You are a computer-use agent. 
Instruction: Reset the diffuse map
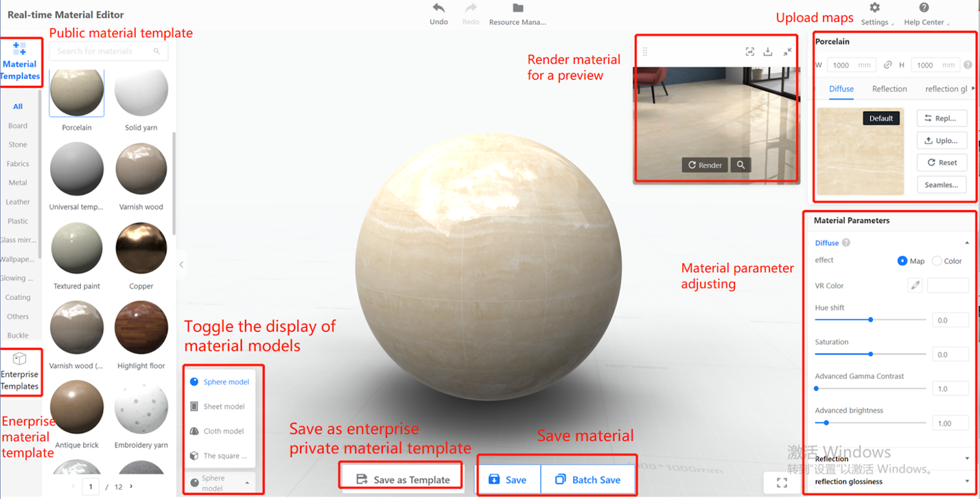pyautogui.click(x=941, y=162)
